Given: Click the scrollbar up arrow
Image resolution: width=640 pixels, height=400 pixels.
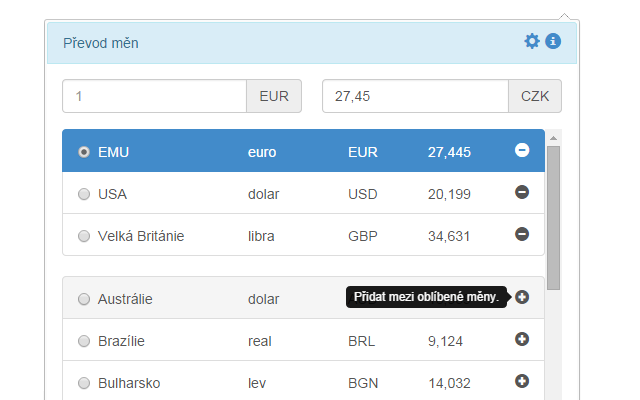Looking at the screenshot, I should coord(553,138).
